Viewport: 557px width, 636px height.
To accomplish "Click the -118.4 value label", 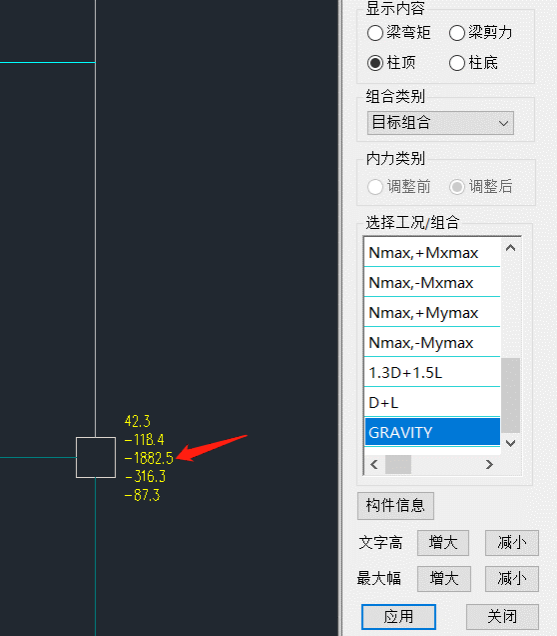I will pyautogui.click(x=144, y=440).
